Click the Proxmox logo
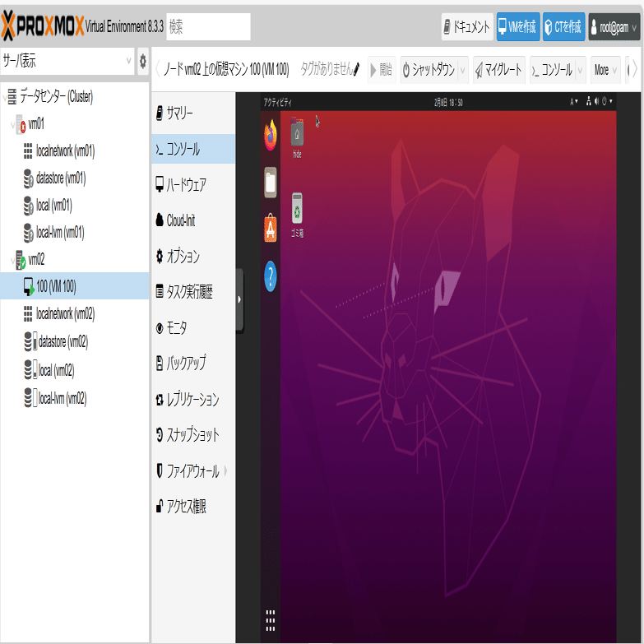Screen dimensions: 644x644 42,25
